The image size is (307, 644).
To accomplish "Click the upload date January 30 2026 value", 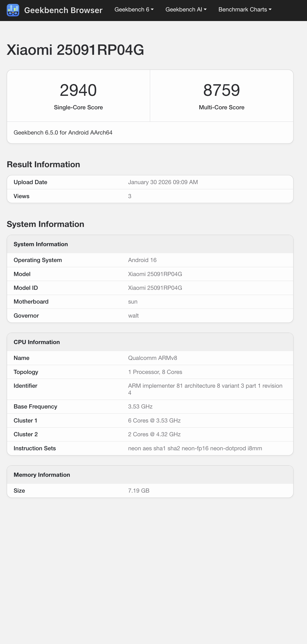I will click(163, 182).
